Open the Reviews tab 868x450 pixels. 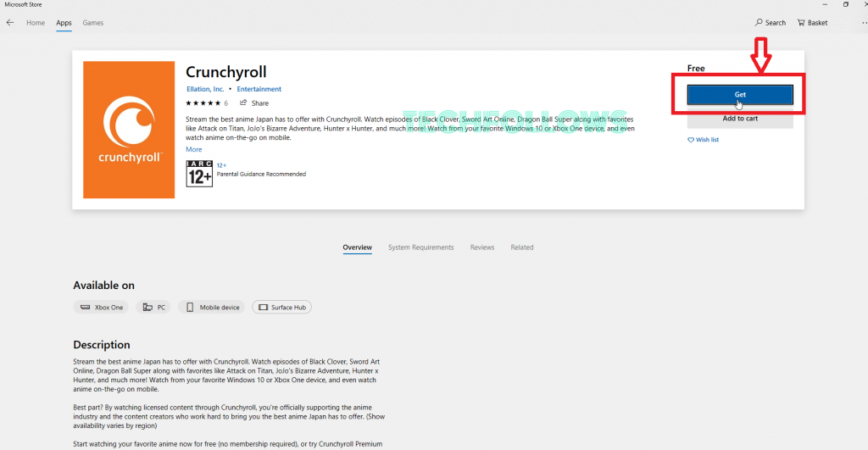(x=482, y=247)
